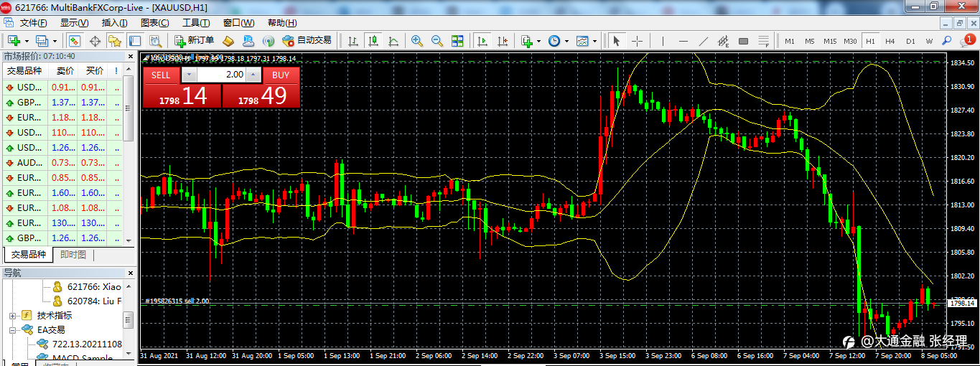Toggle the Market Watch window icon
This screenshot has height=366, width=980.
click(x=75, y=41)
